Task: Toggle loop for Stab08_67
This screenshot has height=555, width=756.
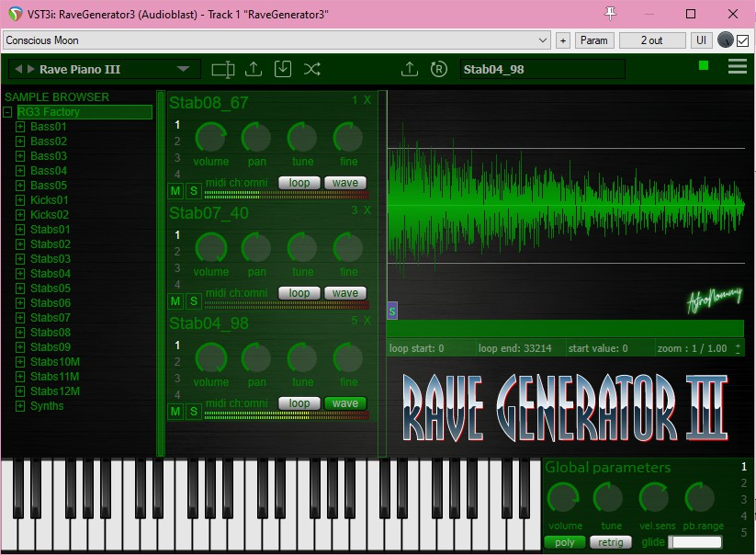Action: click(x=299, y=183)
